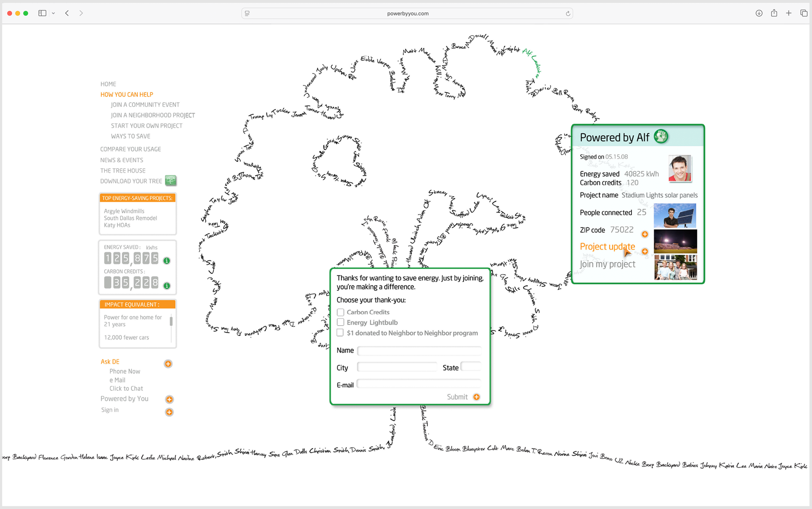Click the Safari downloads icon
The width and height of the screenshot is (812, 509).
(759, 13)
